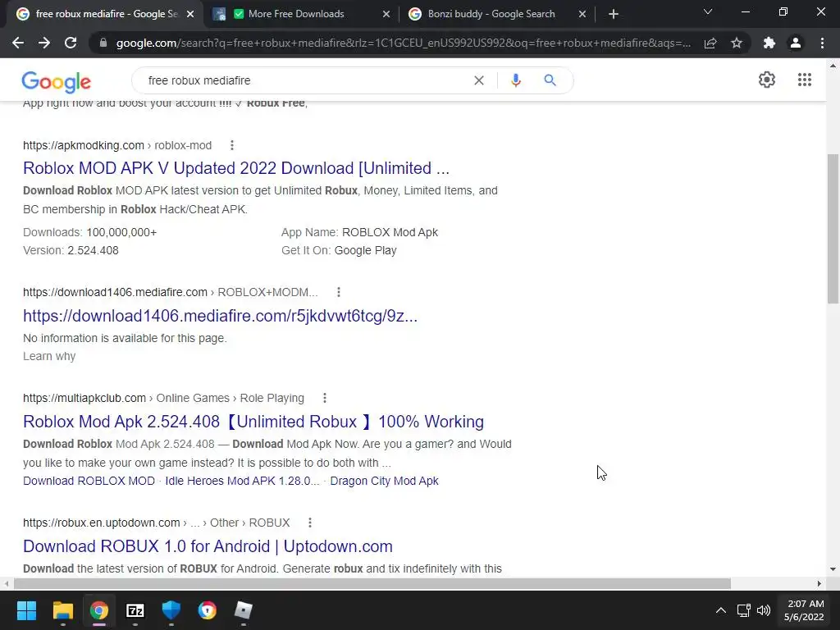
Task: Open the Chrome extensions puzzle icon
Action: 769,43
